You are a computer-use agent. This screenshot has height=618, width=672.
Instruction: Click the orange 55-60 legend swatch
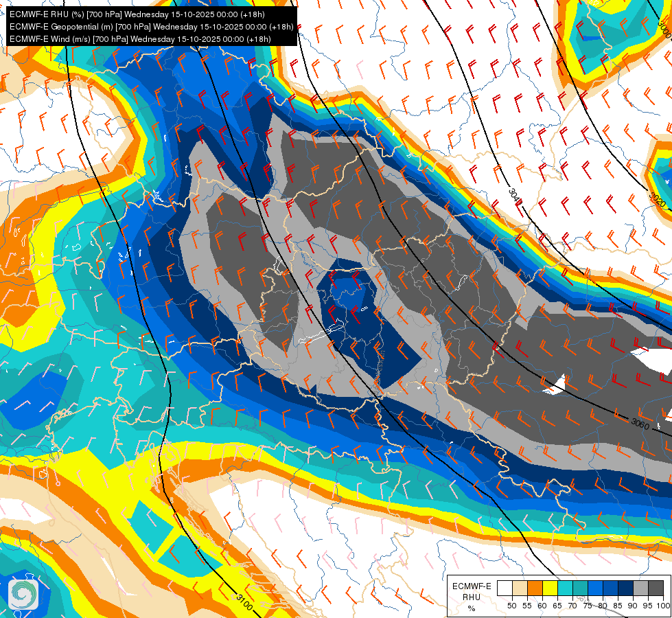coord(535,588)
